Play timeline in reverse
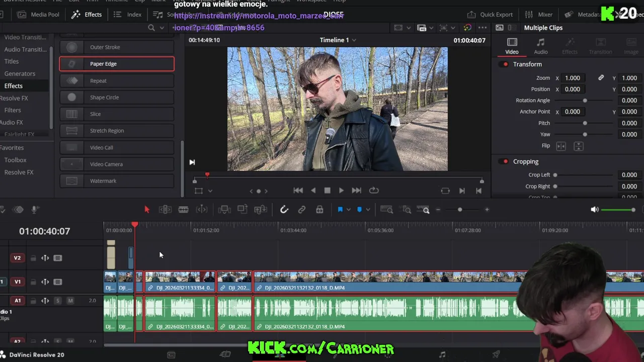The height and width of the screenshot is (362, 644). pyautogui.click(x=313, y=191)
